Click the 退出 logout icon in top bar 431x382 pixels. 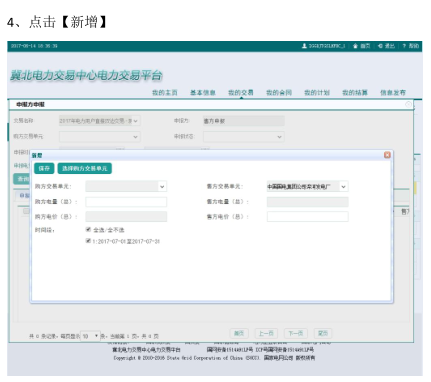point(380,46)
